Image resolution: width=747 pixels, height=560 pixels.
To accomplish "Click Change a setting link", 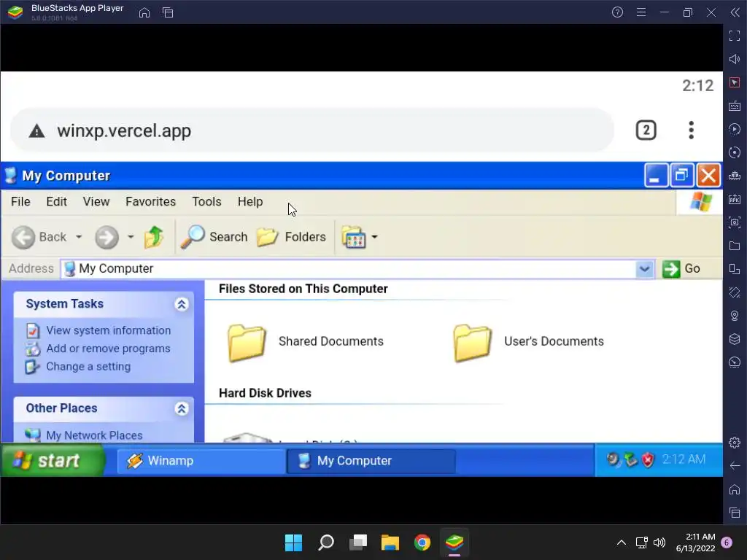I will coord(88,367).
